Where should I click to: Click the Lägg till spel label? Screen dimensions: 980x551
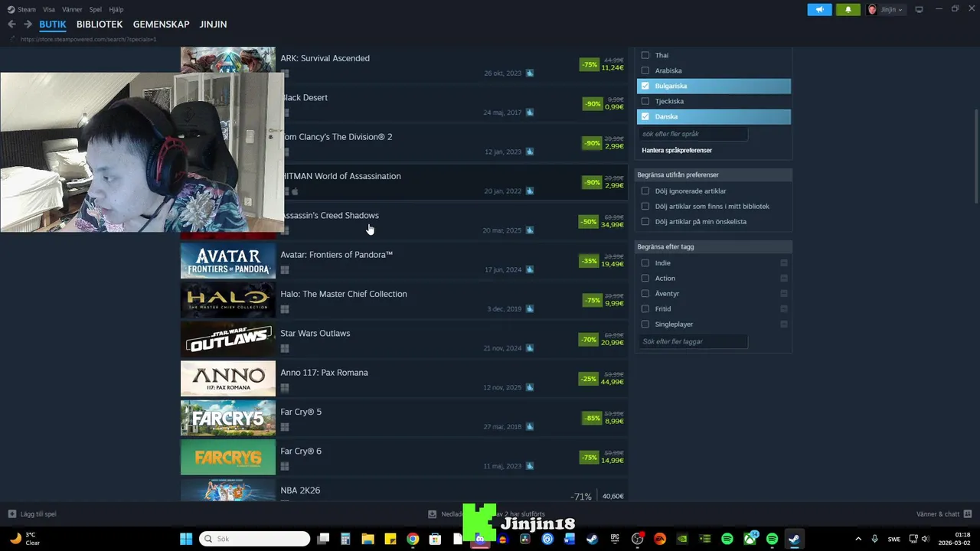[x=38, y=514]
